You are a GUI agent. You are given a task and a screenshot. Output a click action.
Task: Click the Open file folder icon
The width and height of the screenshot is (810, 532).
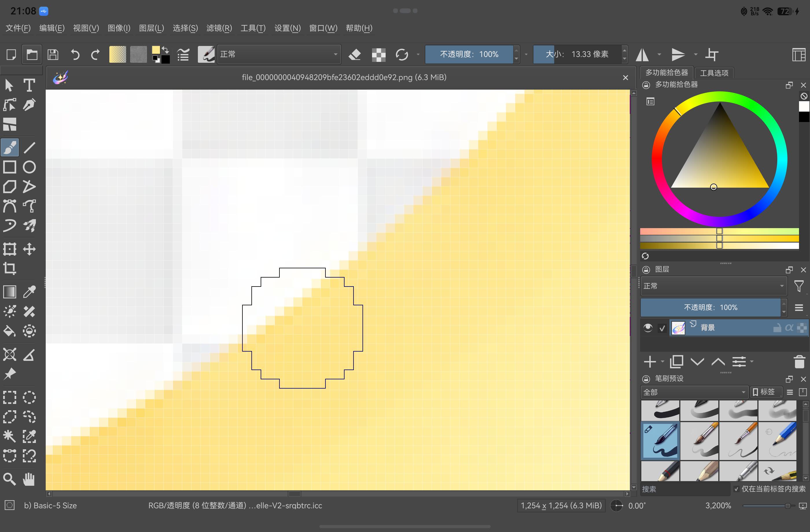(x=32, y=54)
